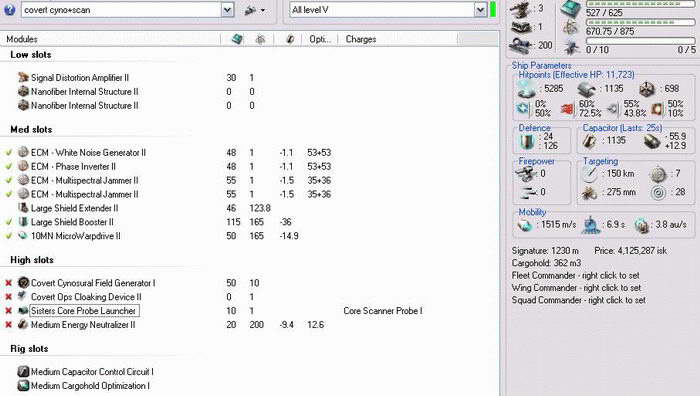This screenshot has height=396, width=700.
Task: Click the green status indicator beside skill dropdown
Action: point(493,10)
